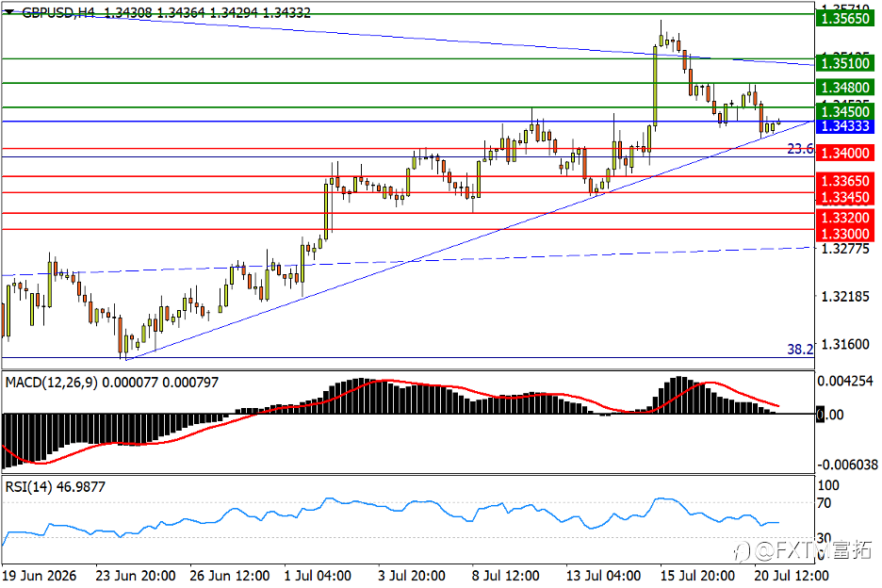Screen dimensions: 882x588
Task: Click the red 1.33200 price label
Action: tap(845, 217)
